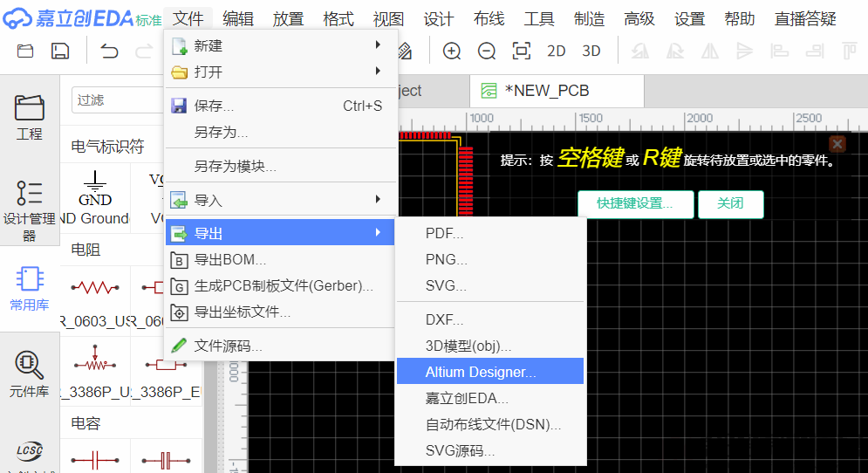Expand the 打开 submenu
868x473 pixels.
tap(281, 72)
